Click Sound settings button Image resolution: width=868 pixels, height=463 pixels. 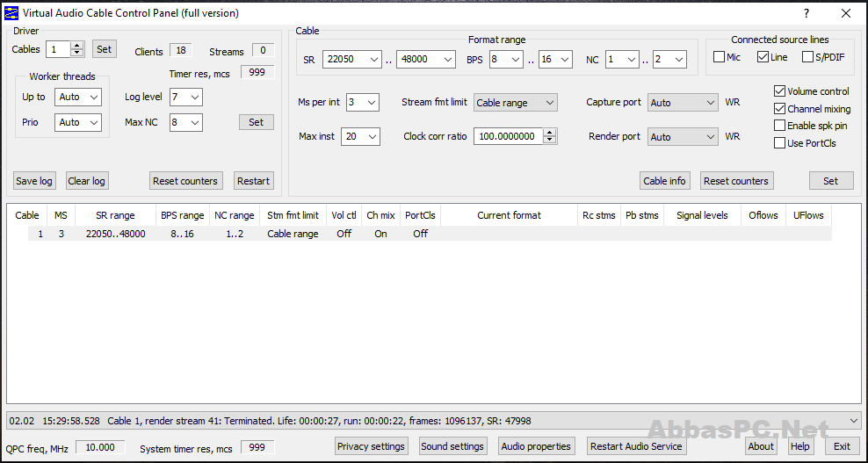452,445
